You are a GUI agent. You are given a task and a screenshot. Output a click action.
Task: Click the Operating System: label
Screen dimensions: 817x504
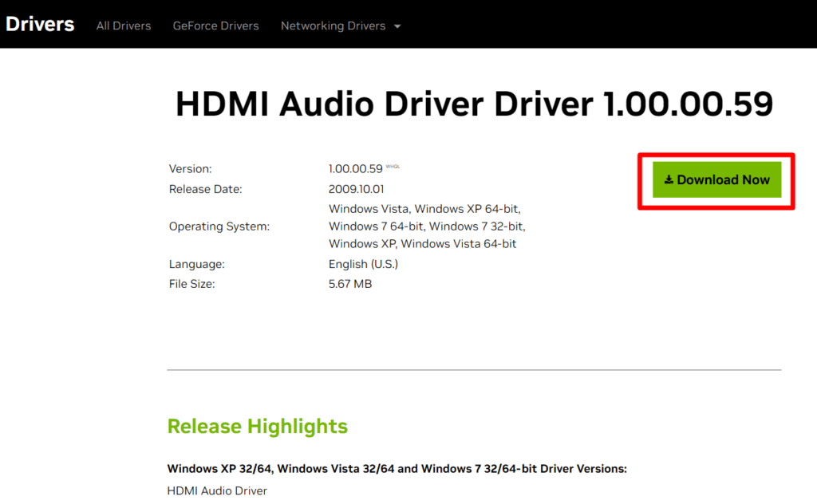tap(219, 226)
